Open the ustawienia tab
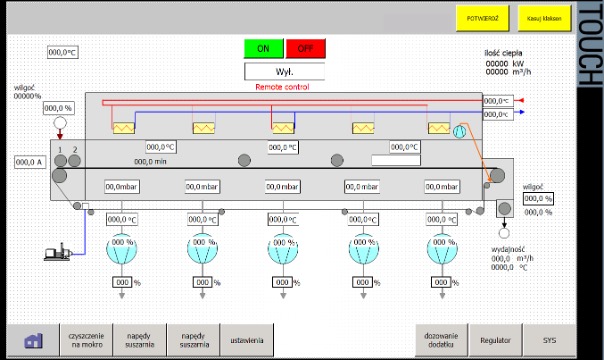The width and height of the screenshot is (604, 360). (247, 340)
